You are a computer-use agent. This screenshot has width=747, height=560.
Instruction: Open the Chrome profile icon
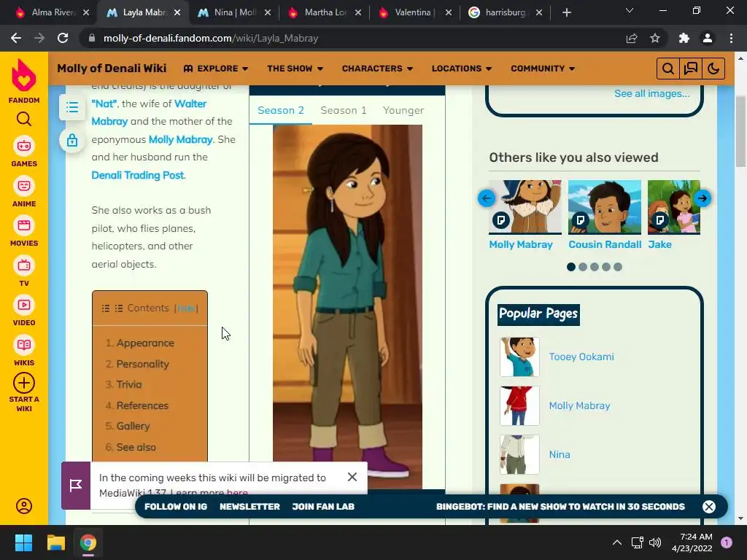[x=708, y=38]
